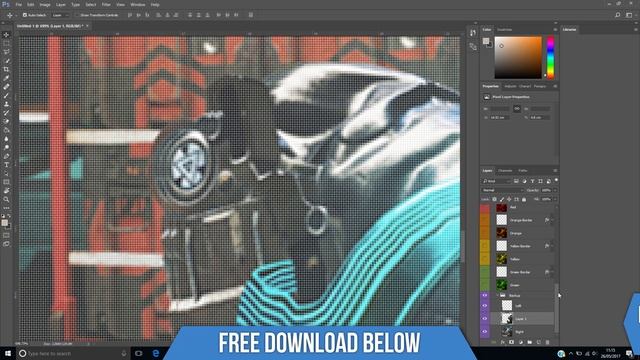Open the Layers panel options menu
Image resolution: width=640 pixels, height=360 pixels.
click(x=555, y=171)
